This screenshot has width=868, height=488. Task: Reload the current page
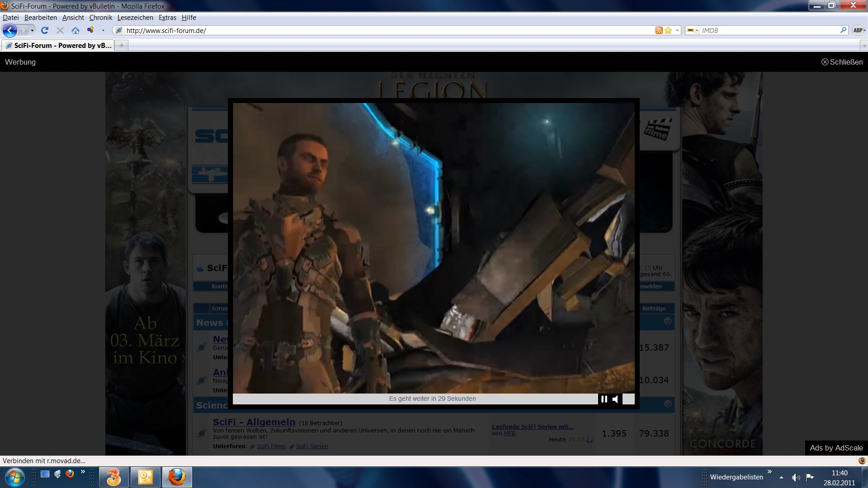pos(44,30)
